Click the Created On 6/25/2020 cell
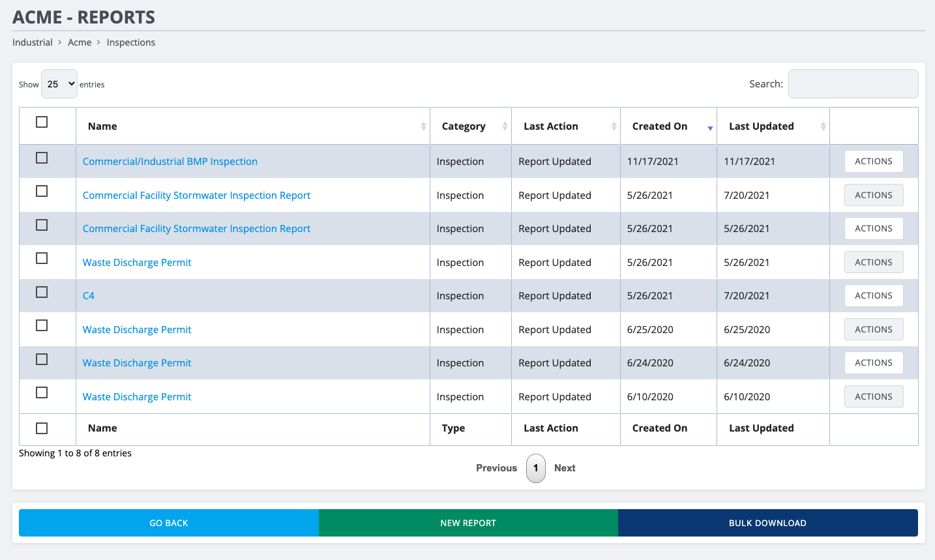 (x=650, y=330)
